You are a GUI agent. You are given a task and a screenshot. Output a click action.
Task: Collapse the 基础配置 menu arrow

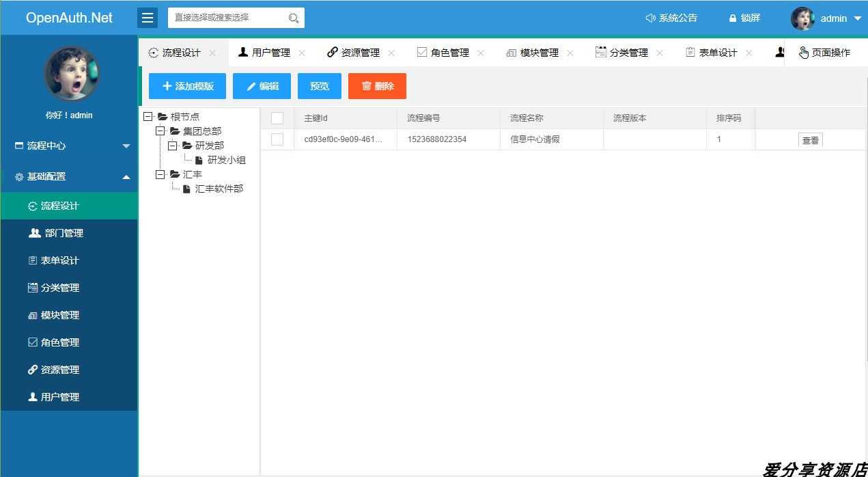point(126,177)
